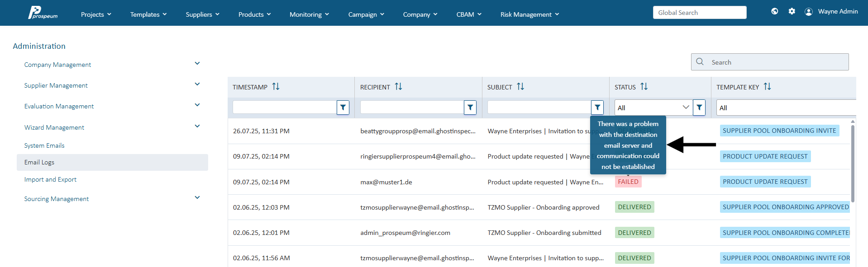Viewport: 868px width, 267px height.
Task: Click the Prospeum logo
Action: tap(43, 13)
